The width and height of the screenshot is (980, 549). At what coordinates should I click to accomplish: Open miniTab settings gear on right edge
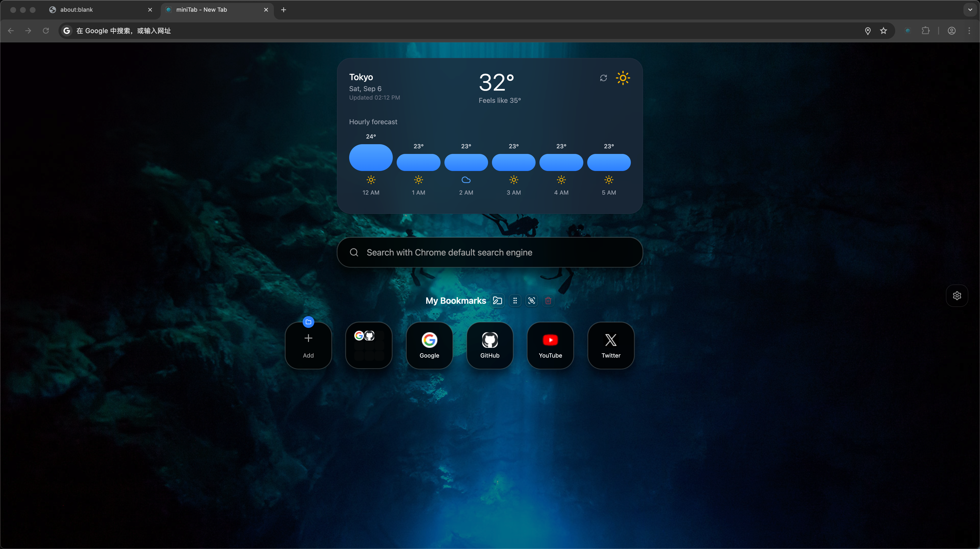pos(957,296)
